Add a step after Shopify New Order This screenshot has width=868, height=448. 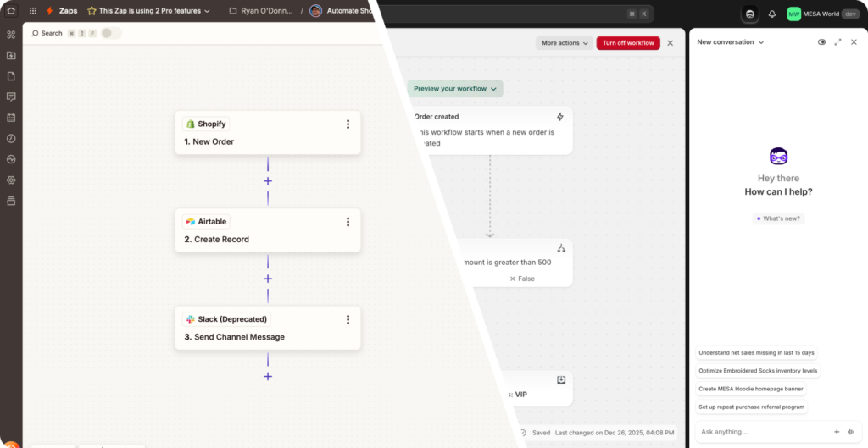click(x=268, y=181)
